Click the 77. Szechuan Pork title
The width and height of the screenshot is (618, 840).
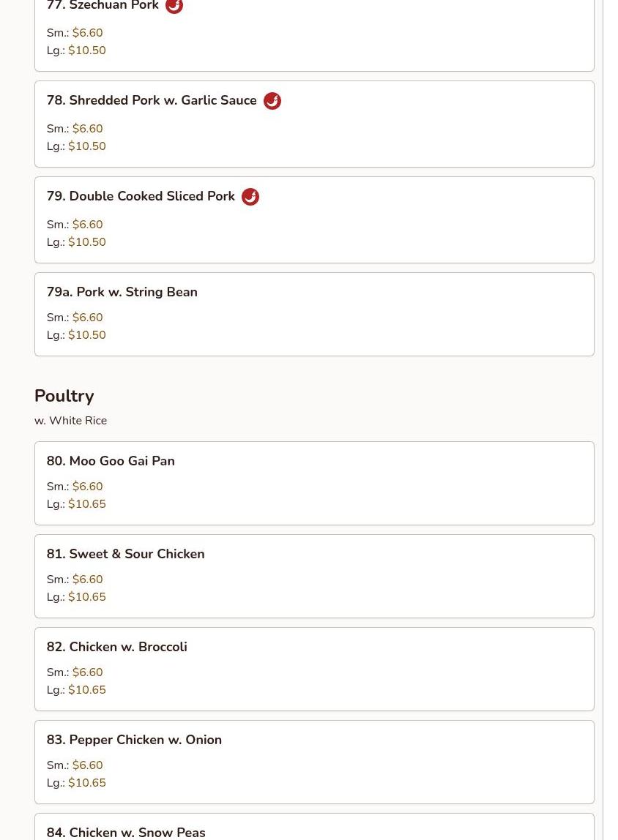[103, 5]
